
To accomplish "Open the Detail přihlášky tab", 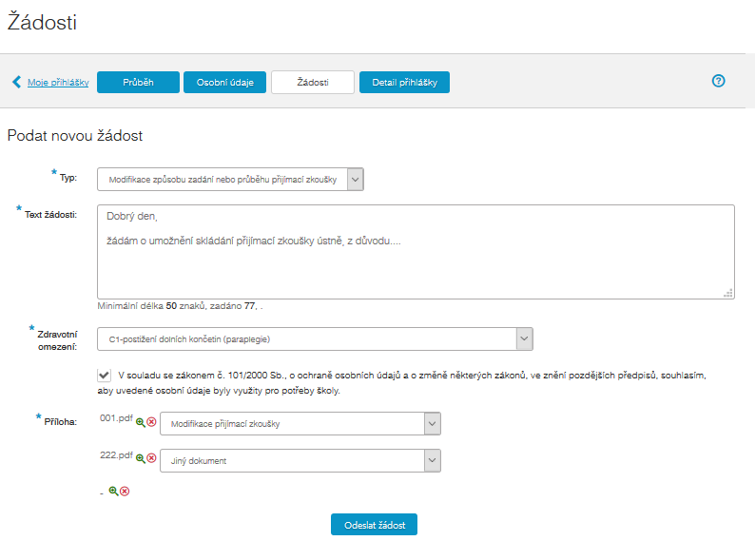I will [404, 83].
